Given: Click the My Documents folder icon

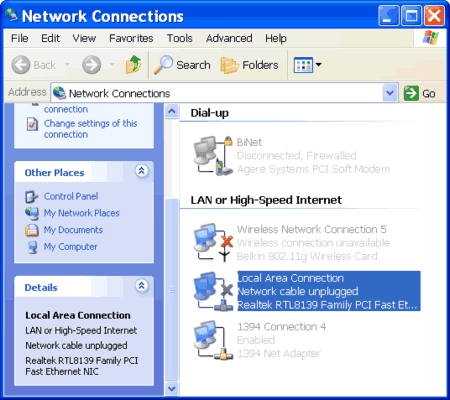Looking at the screenshot, I should point(32,230).
